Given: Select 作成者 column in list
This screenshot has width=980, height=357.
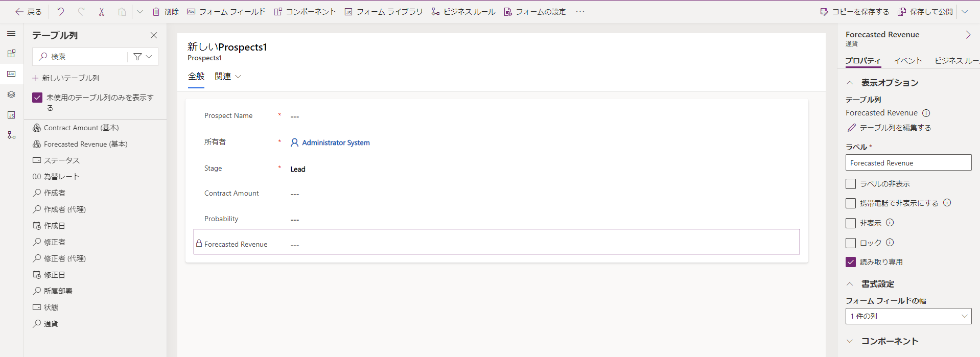Looking at the screenshot, I should coord(49,193).
